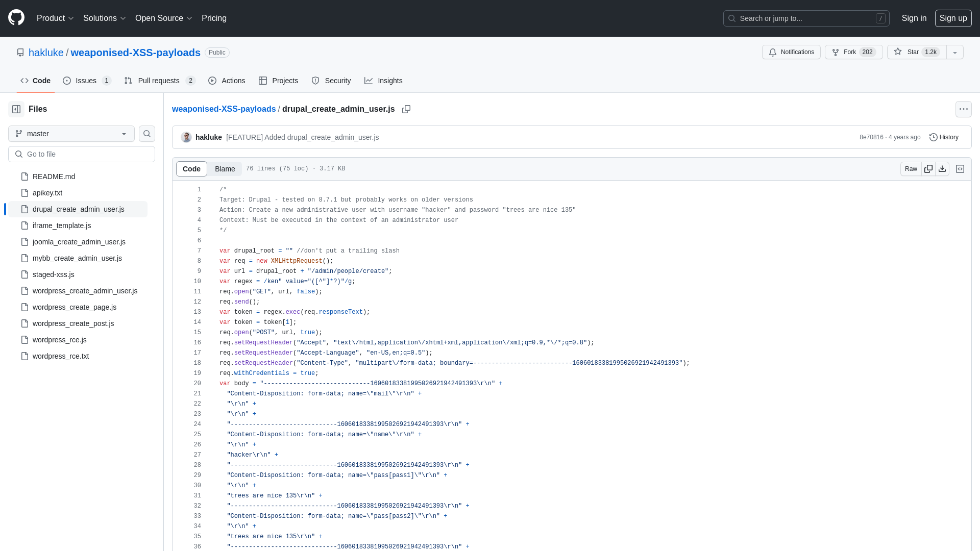Screen dimensions: 980x551
Task: Open hakluke owner profile link
Action: pyautogui.click(x=46, y=53)
